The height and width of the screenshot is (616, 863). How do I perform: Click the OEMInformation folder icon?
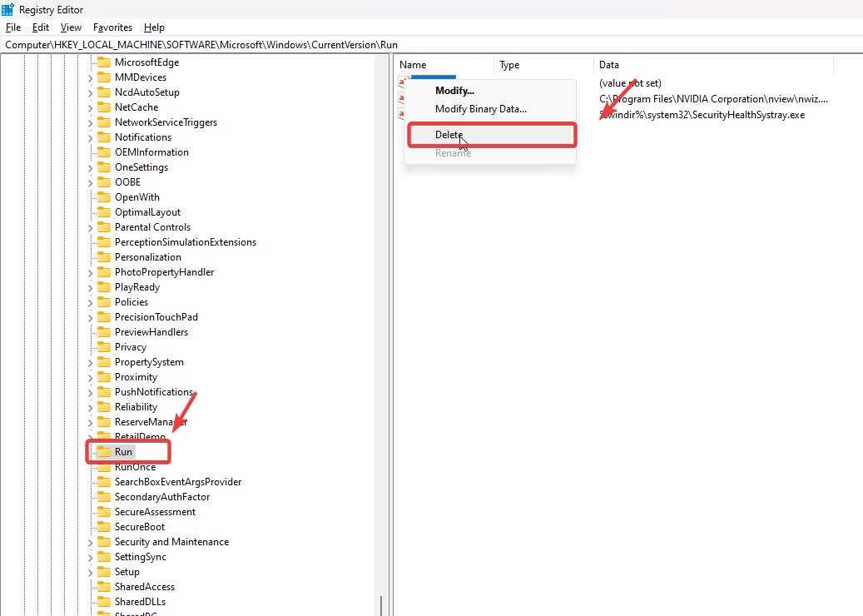pos(104,152)
